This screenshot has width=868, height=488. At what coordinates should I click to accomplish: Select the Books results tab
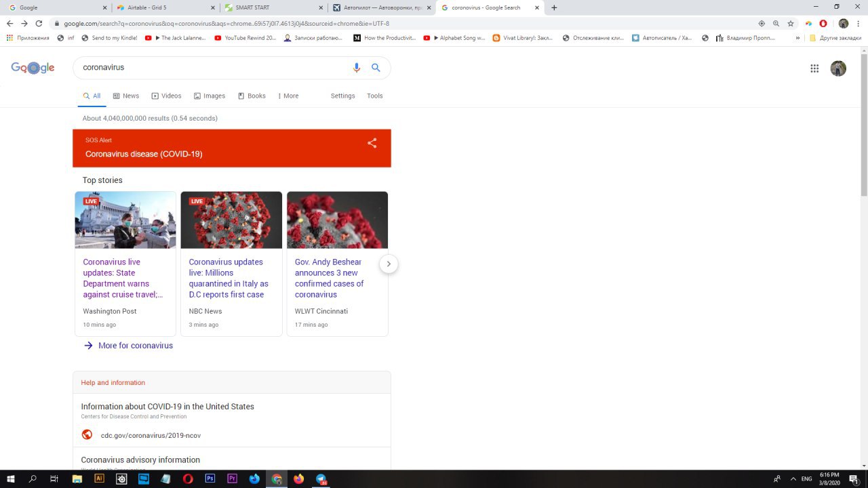(x=252, y=96)
